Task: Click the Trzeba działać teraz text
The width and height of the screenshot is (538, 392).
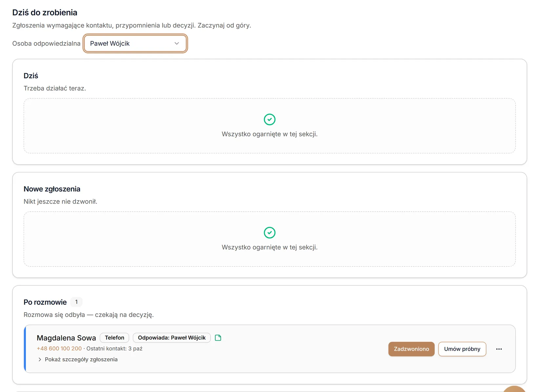Action: click(55, 88)
